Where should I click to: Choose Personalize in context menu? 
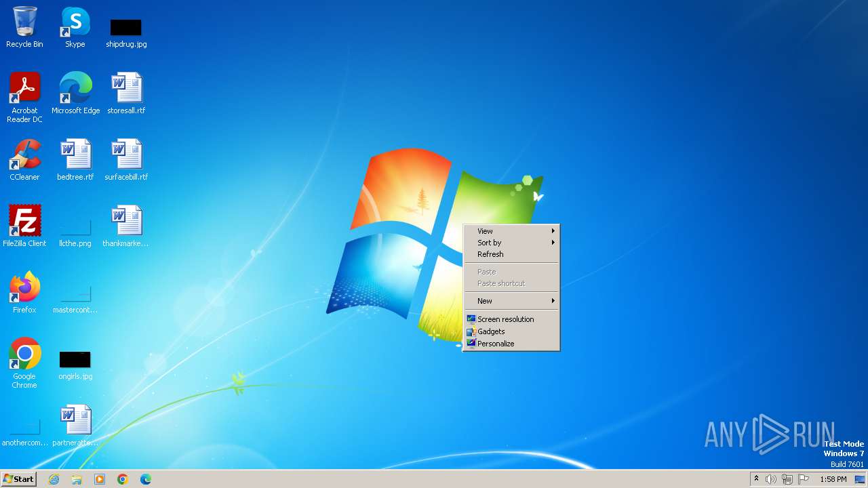coord(511,344)
